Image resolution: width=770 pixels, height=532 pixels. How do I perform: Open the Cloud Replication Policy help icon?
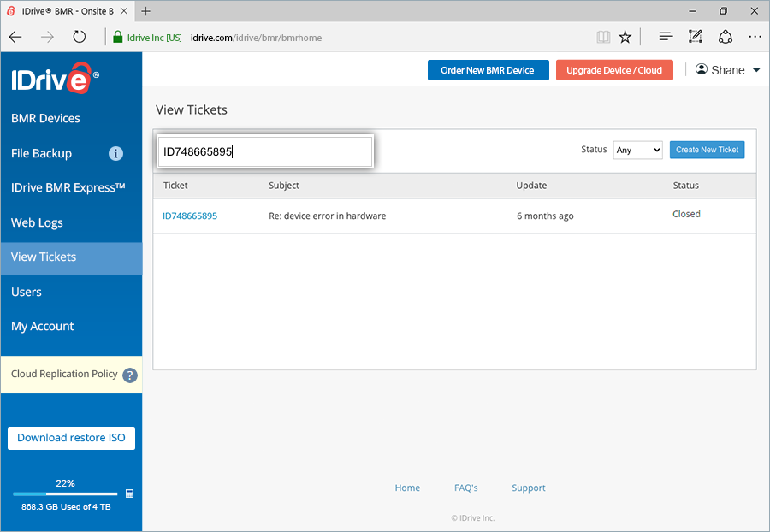129,375
